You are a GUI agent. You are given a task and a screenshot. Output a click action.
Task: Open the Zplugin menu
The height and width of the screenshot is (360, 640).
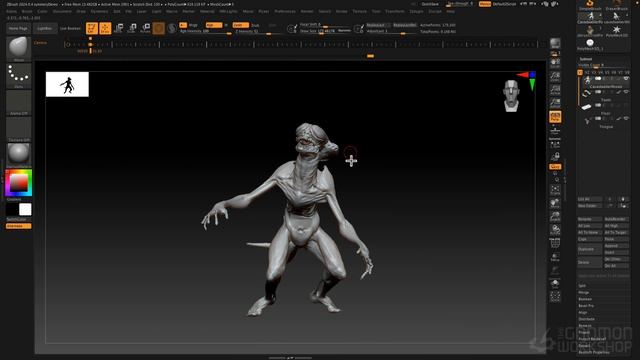click(416, 11)
